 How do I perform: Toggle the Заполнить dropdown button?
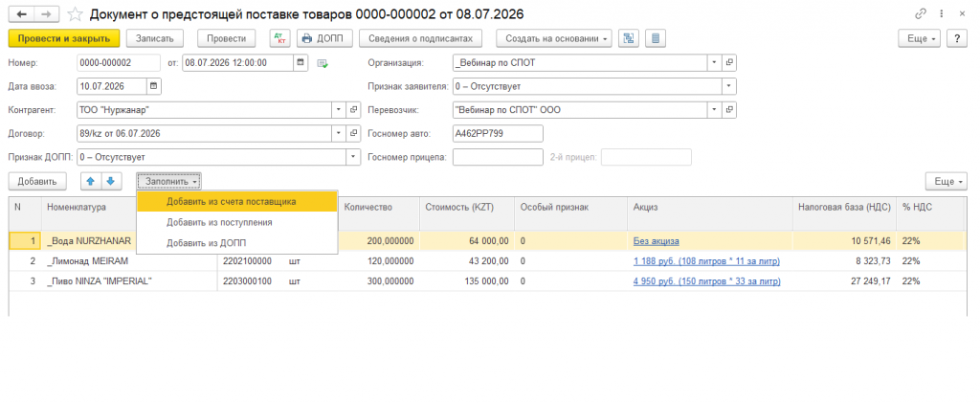tap(168, 181)
